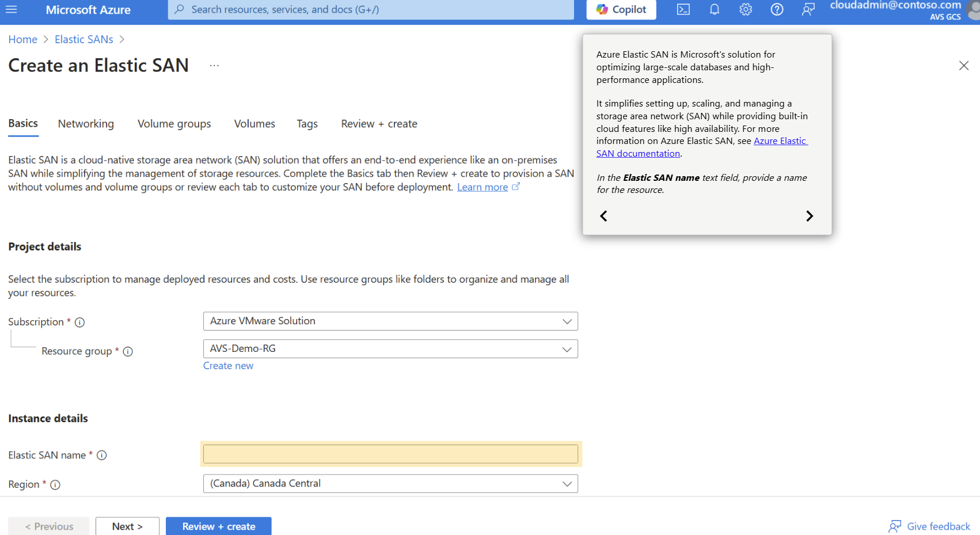
Task: Click the Copilot button
Action: click(621, 9)
